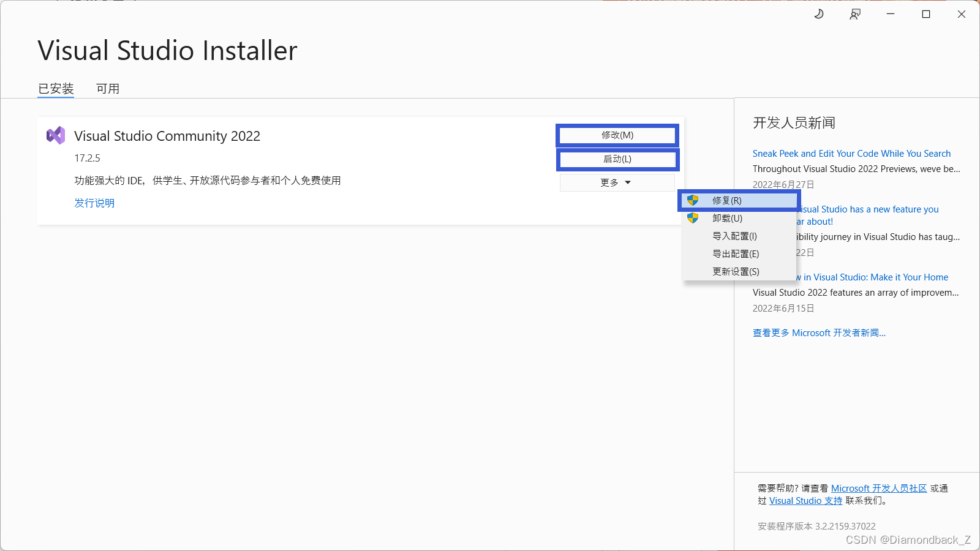
Task: Click 'Visual Studio 2022 features an array' summary
Action: pos(856,293)
